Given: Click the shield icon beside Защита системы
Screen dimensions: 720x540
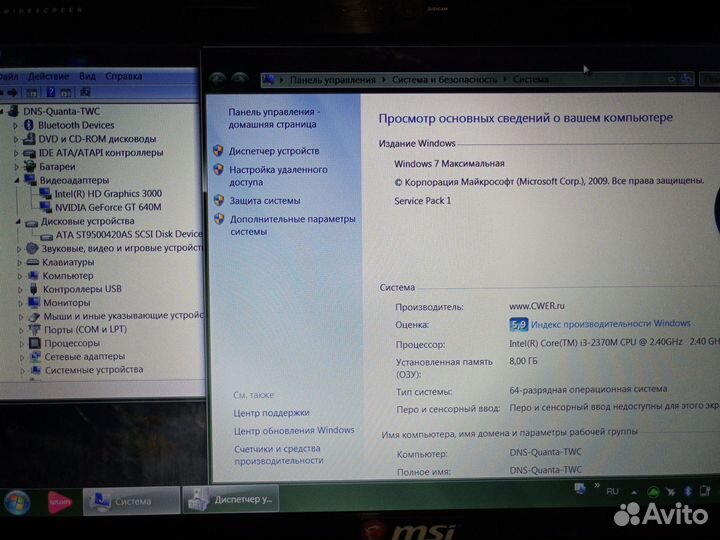Looking at the screenshot, I should [219, 200].
